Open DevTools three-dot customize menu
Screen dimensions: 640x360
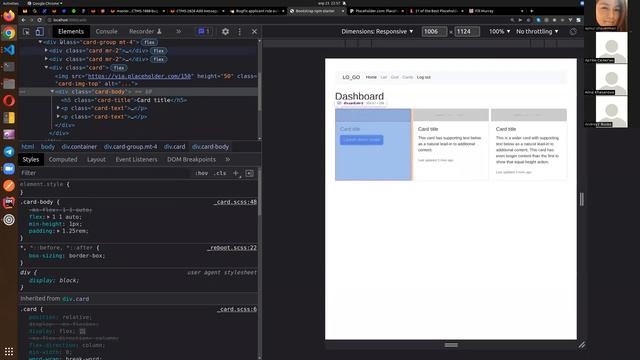point(240,31)
